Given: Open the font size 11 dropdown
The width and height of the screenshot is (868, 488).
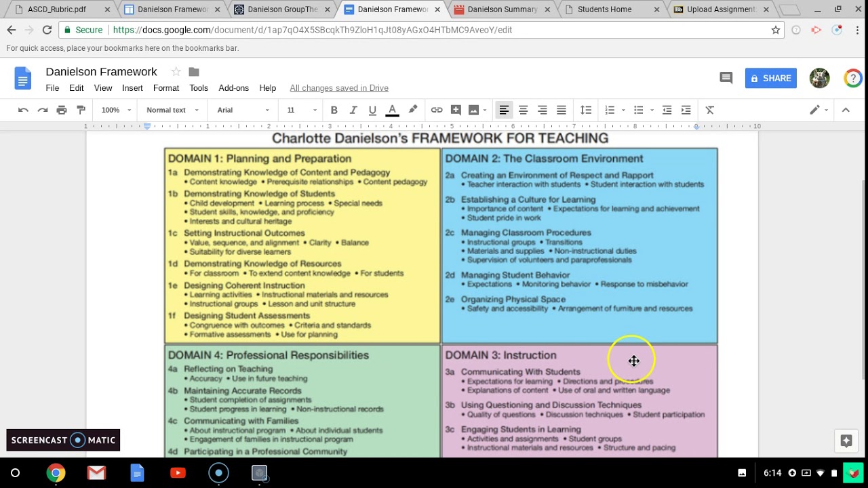Looking at the screenshot, I should pyautogui.click(x=301, y=110).
